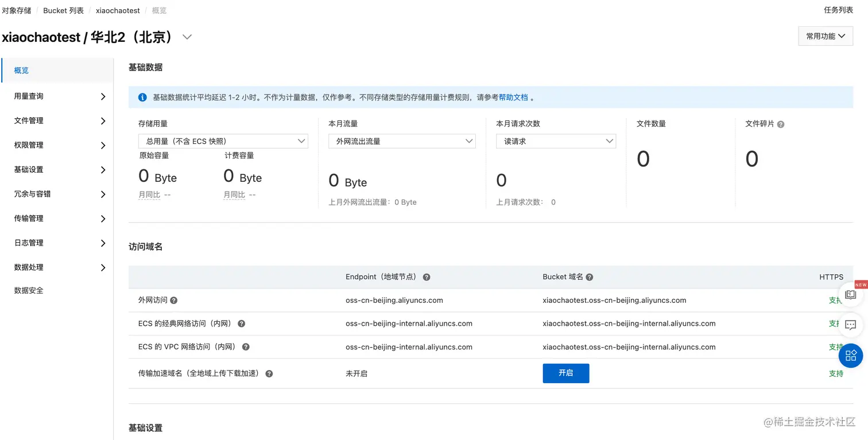Expand bucket switcher chevron beside 华北2（北京）
This screenshot has width=868, height=440.
coord(187,37)
